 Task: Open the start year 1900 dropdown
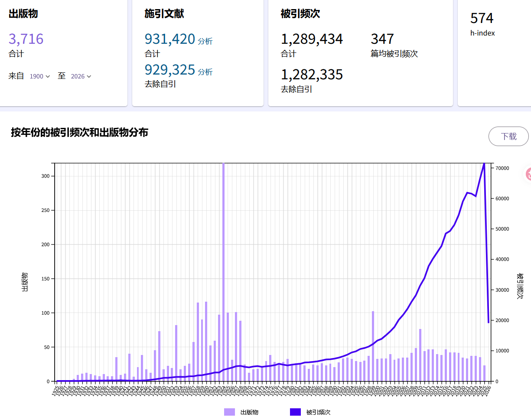(40, 76)
